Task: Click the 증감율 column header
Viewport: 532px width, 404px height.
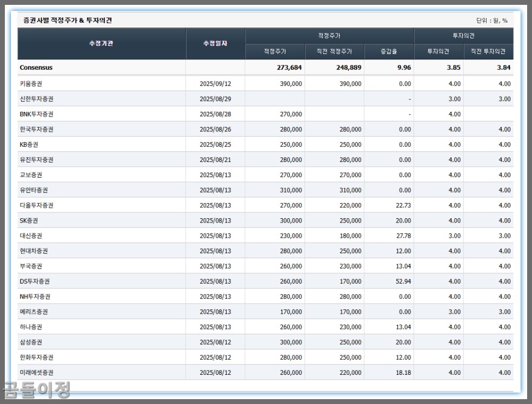Action: point(389,51)
